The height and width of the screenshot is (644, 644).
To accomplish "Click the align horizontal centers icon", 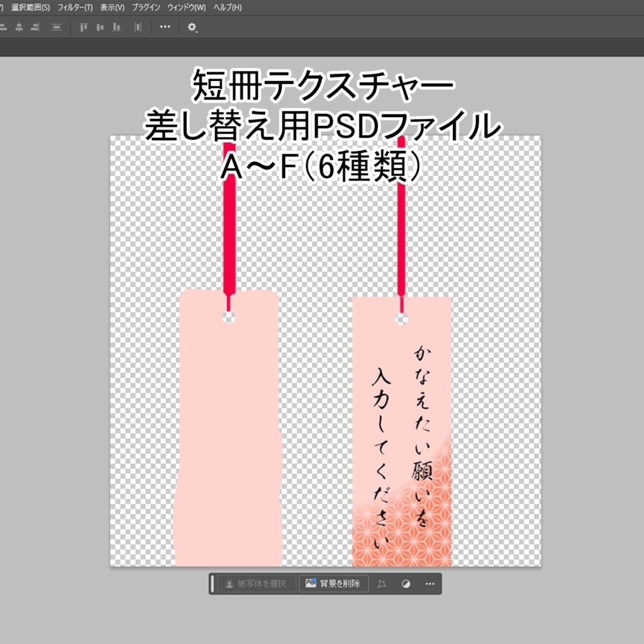I will click(18, 28).
